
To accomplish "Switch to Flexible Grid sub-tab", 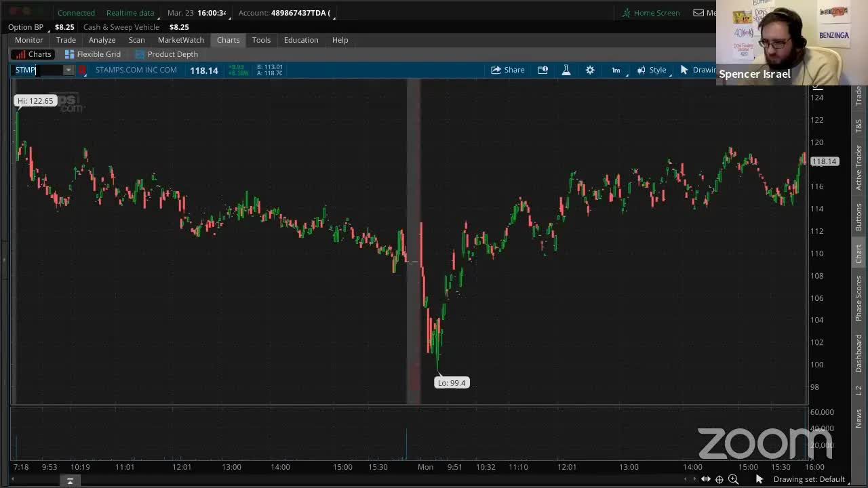I will pyautogui.click(x=93, y=54).
